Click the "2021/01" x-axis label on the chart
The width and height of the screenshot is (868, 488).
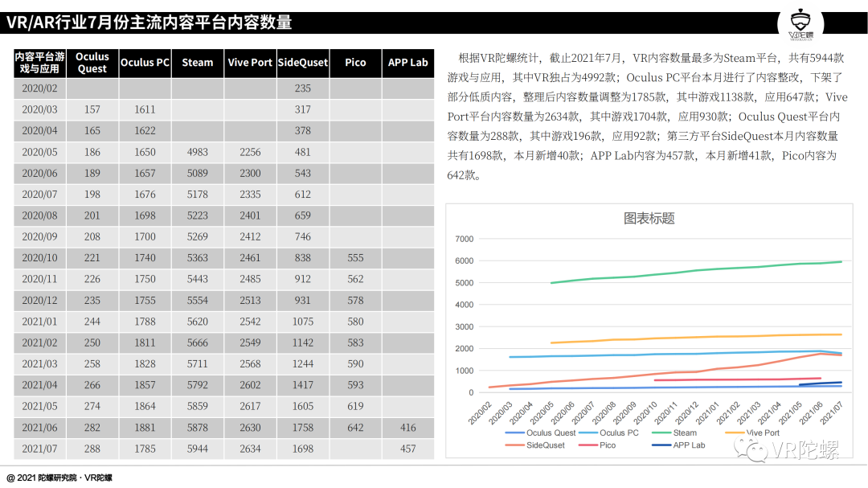(x=707, y=413)
